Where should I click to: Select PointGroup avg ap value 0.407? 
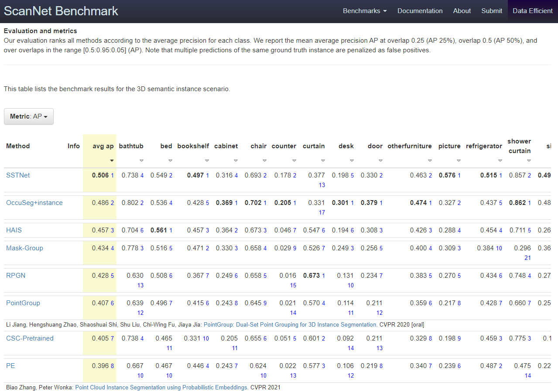point(100,303)
